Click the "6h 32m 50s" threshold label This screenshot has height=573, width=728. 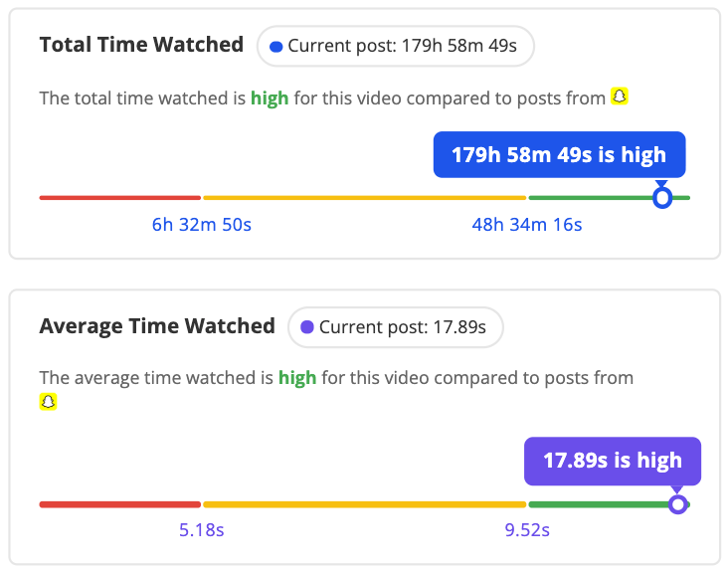click(x=202, y=225)
